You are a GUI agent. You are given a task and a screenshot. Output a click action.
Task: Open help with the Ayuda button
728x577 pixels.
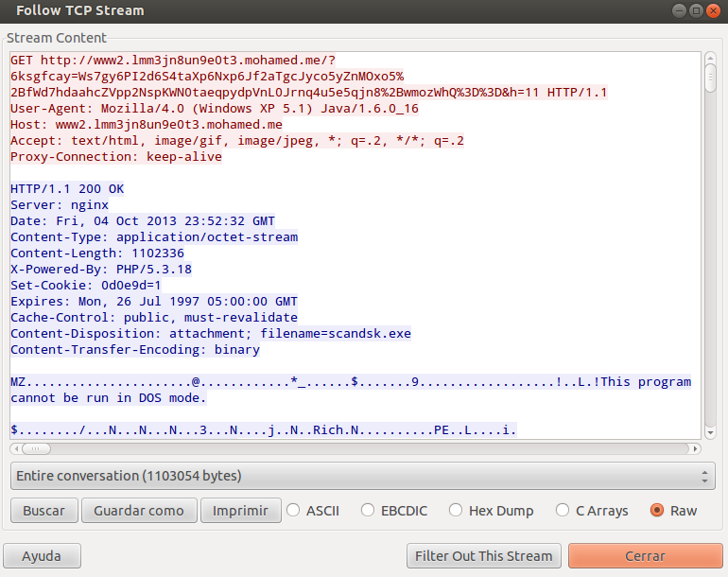(42, 556)
